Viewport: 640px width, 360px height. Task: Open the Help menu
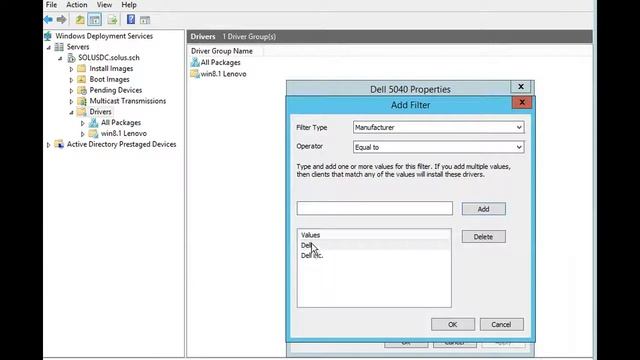[129, 5]
